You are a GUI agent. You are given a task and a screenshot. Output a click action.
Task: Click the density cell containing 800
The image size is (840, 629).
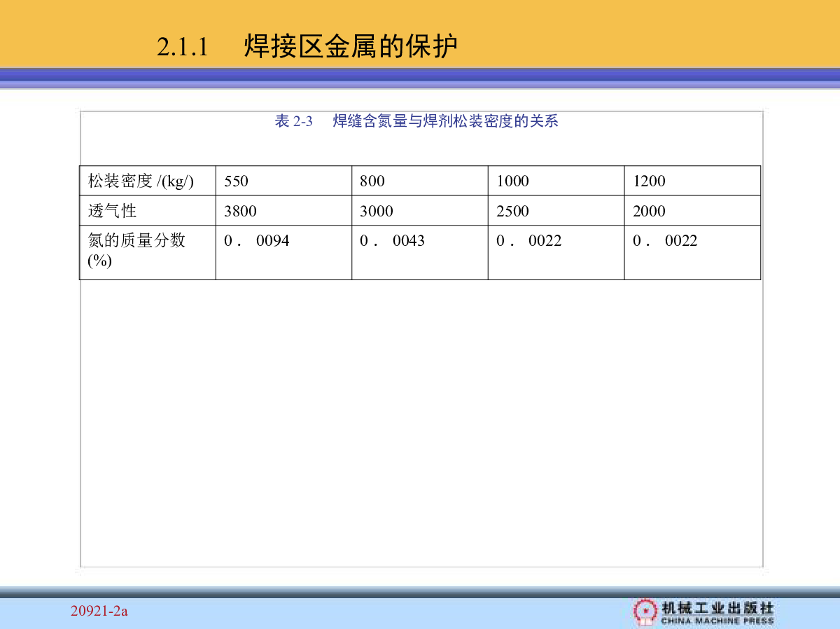pos(419,181)
